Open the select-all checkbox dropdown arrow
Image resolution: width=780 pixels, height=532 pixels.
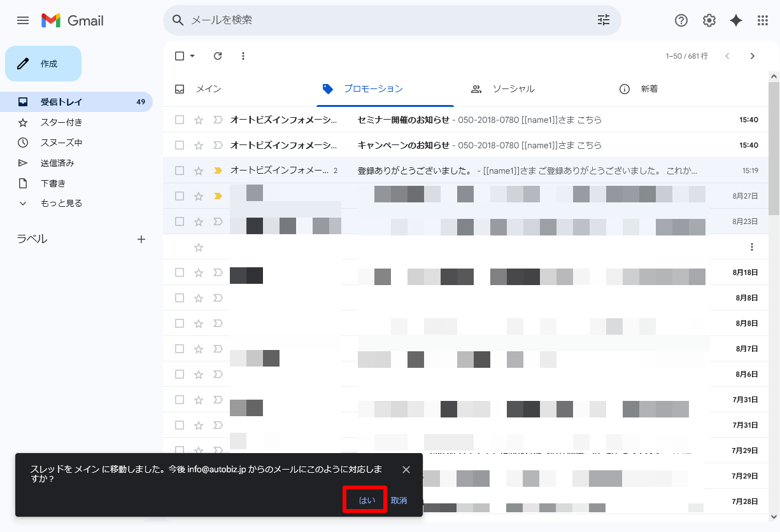(192, 56)
